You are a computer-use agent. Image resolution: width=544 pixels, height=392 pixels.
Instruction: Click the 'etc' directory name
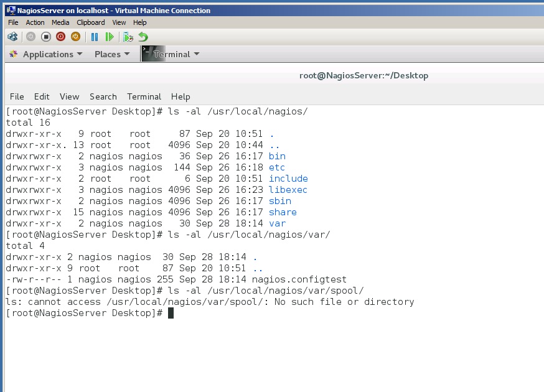(x=277, y=167)
